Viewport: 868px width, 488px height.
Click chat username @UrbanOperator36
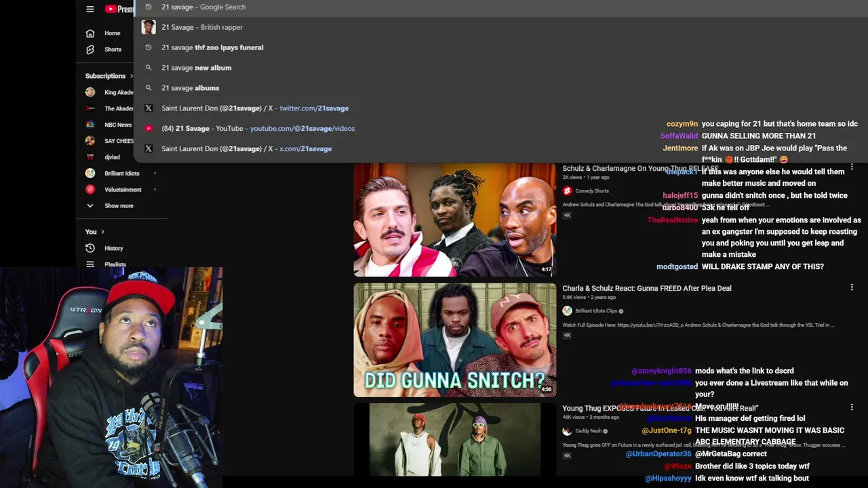(x=658, y=454)
